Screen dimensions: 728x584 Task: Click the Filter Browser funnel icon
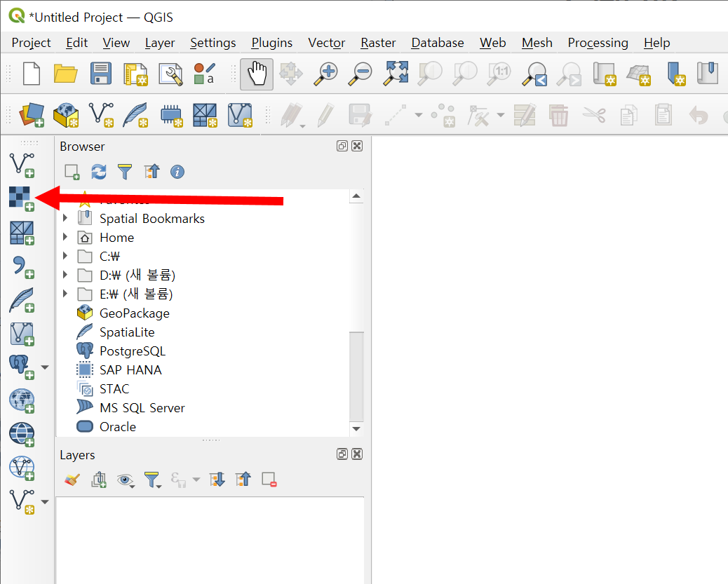[x=124, y=172]
